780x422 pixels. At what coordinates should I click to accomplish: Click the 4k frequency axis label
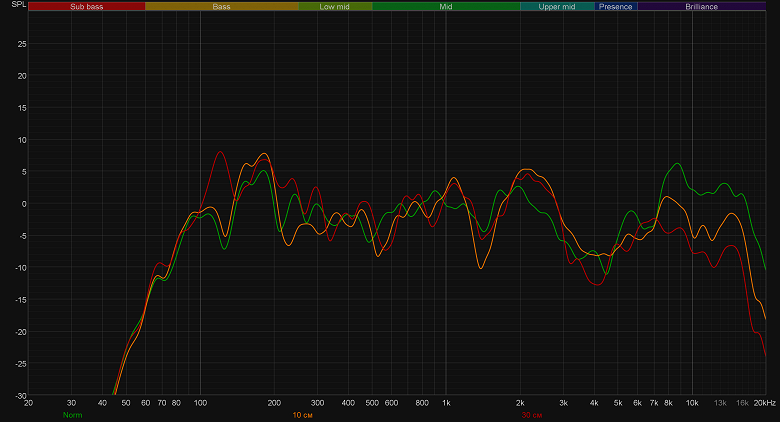[594, 403]
